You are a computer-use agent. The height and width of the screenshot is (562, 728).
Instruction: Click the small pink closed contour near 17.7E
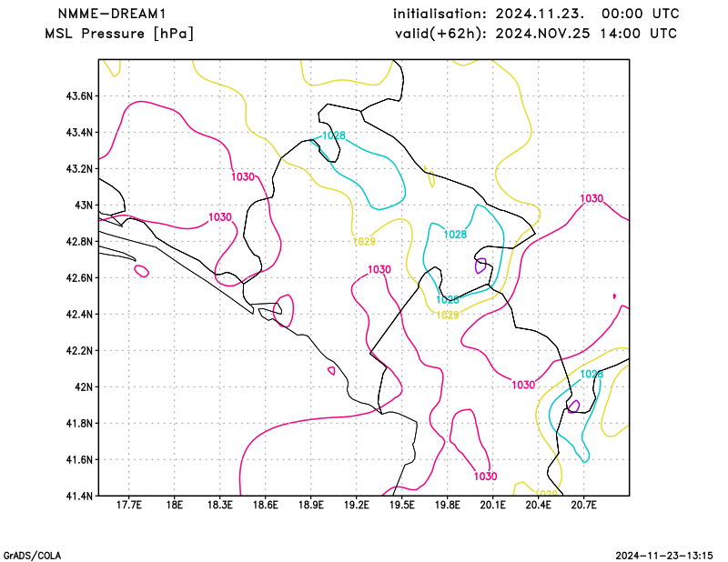(141, 271)
